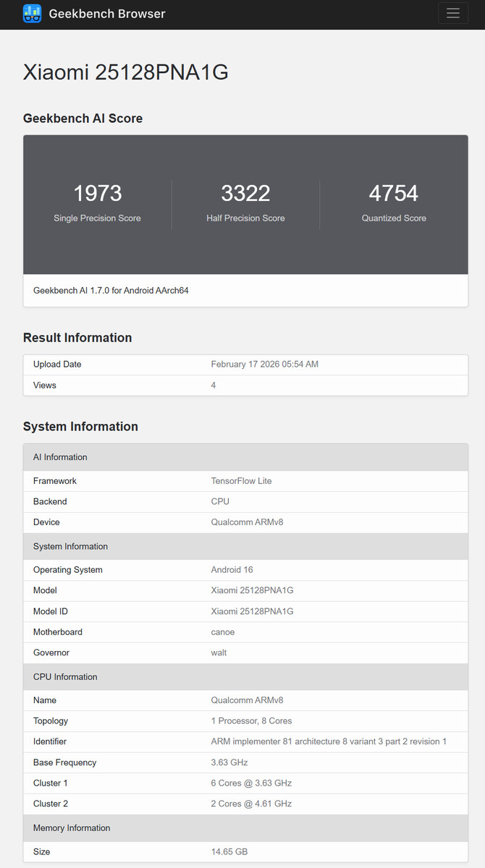Click the Geekbench AI 1.7.0 version text
Screen dimensions: 485x868
(111, 291)
